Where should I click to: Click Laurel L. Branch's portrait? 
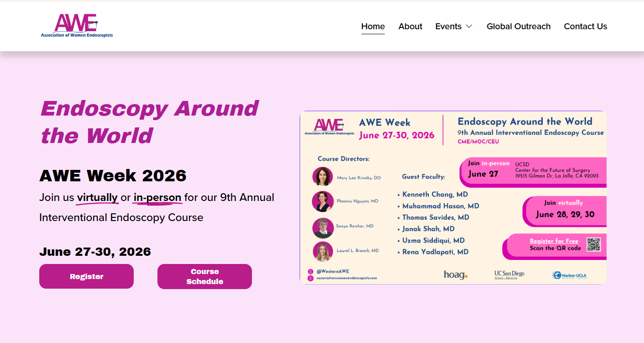(323, 252)
